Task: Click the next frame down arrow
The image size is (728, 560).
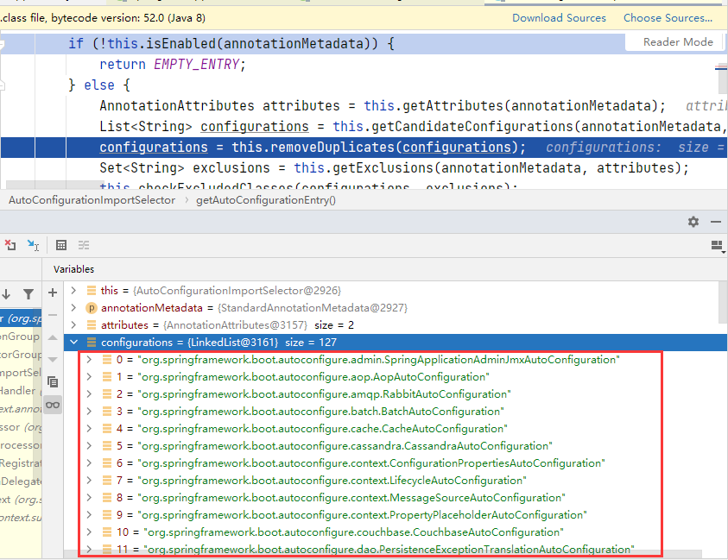Action: pyautogui.click(x=7, y=294)
